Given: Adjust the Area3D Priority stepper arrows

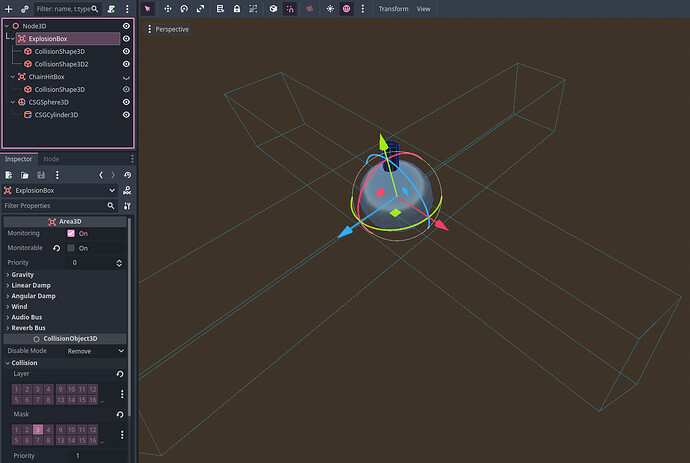Looking at the screenshot, I should coord(119,263).
